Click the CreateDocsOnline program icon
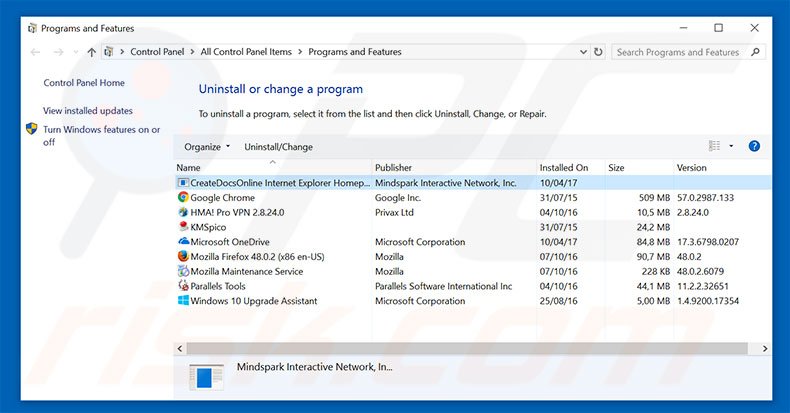 click(183, 183)
